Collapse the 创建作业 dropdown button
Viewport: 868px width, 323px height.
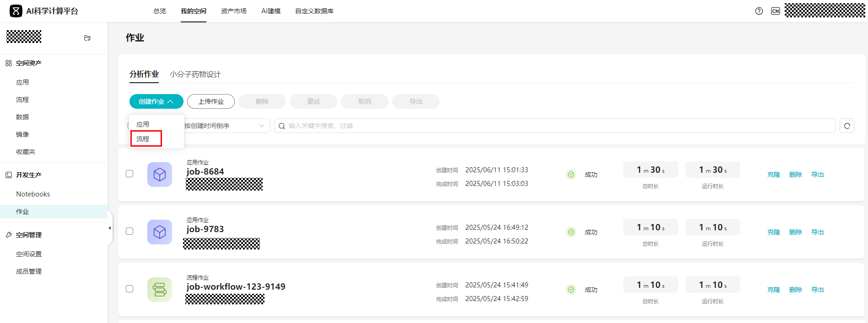click(x=156, y=101)
